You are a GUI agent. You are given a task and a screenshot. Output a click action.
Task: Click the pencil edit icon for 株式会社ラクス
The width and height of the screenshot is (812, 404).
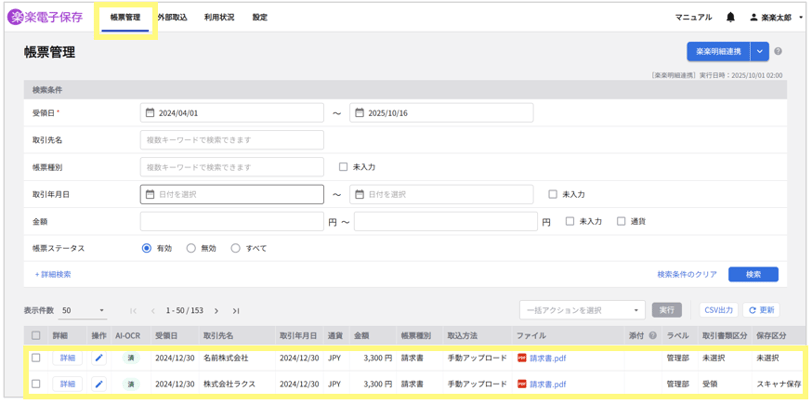pyautogui.click(x=99, y=384)
